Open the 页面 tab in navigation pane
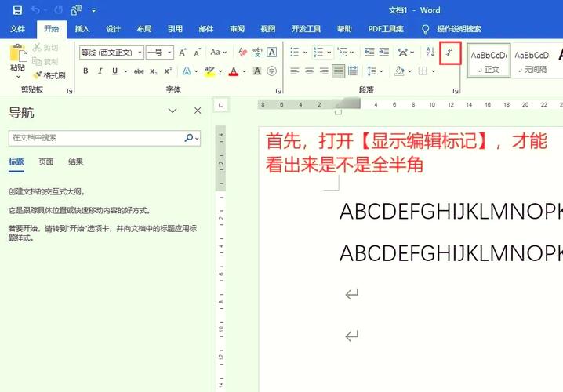Viewport: 563px width, 392px height. 46,162
